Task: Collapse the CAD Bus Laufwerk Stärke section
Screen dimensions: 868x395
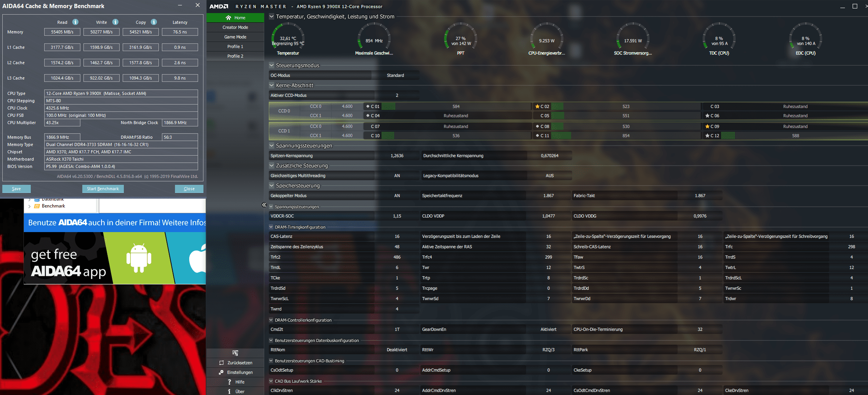Action: [x=271, y=381]
